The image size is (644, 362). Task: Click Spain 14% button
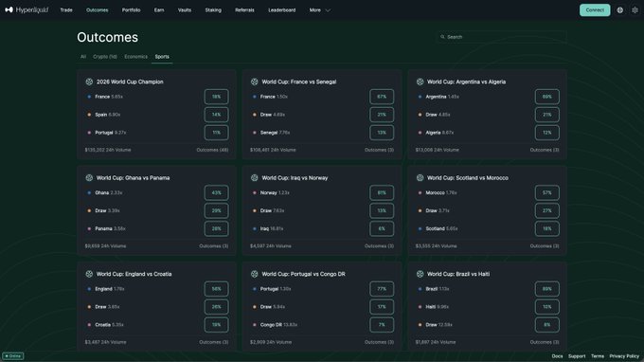click(x=217, y=115)
